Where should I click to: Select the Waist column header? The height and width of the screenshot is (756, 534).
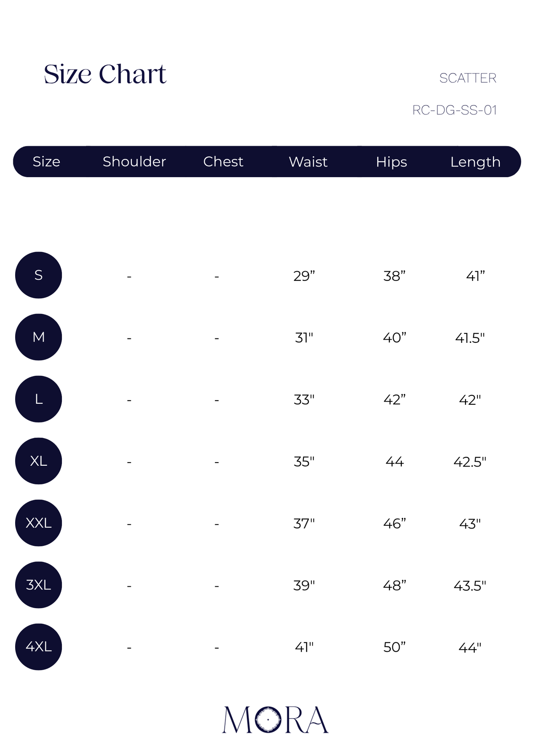coord(308,162)
